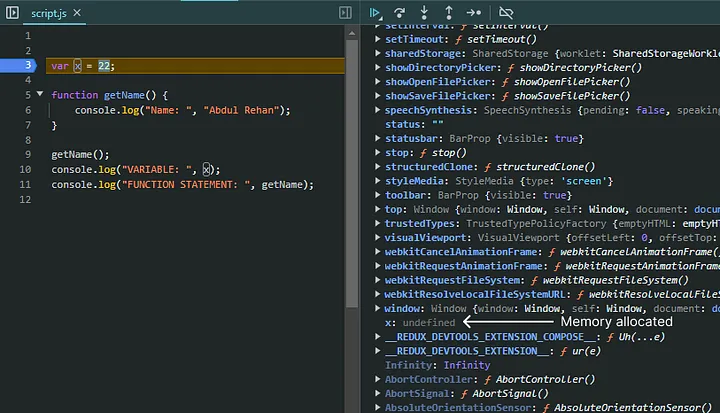Screen dimensions: 720x413
Task: Step into next function call
Action: point(425,12)
